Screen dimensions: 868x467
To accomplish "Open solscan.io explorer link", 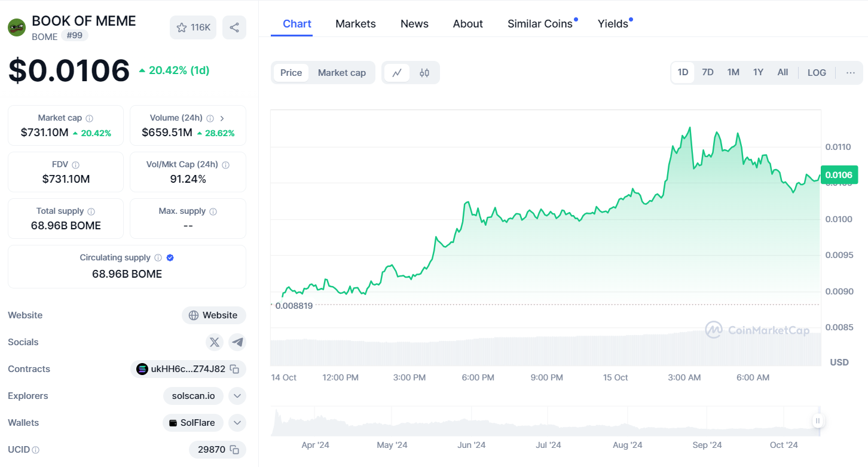I will [193, 396].
